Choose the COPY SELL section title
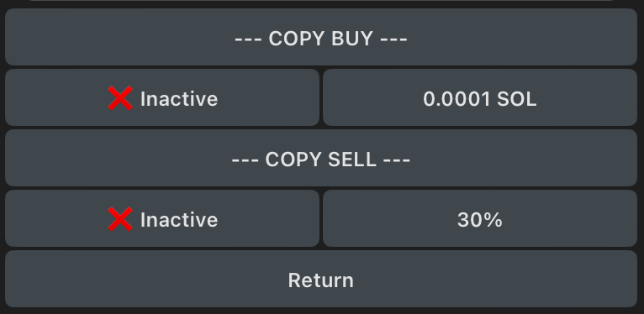Image resolution: width=644 pixels, height=314 pixels. click(x=321, y=160)
